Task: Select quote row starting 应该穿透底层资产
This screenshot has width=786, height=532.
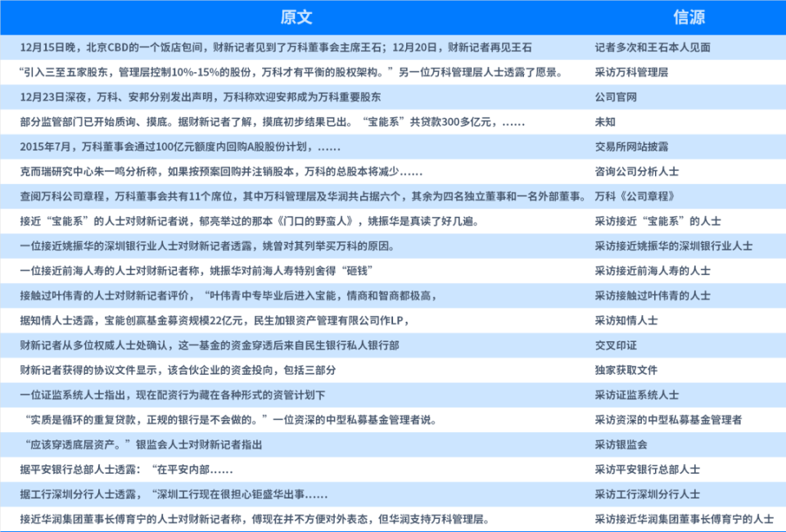Action: coord(393,444)
